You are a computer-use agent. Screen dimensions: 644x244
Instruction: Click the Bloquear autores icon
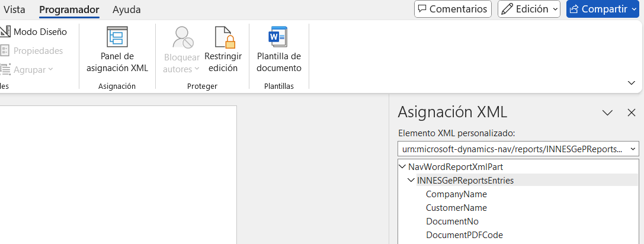182,37
